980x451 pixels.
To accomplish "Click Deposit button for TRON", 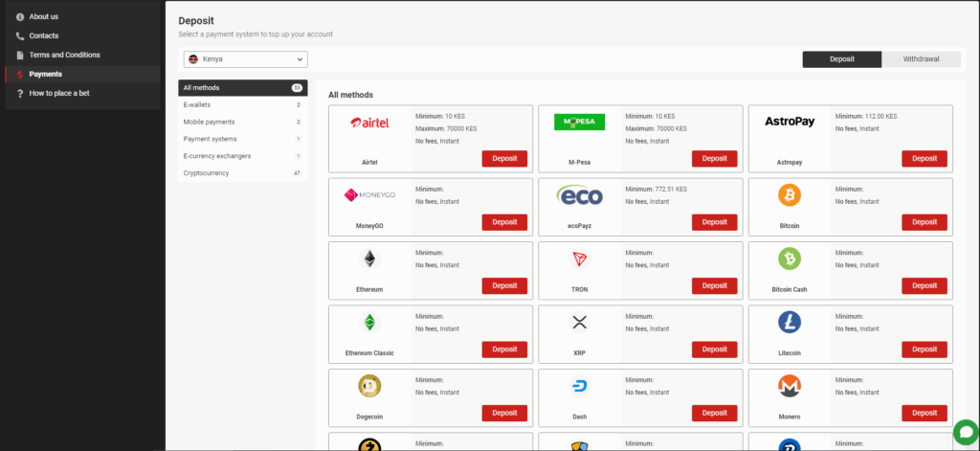I will (714, 286).
